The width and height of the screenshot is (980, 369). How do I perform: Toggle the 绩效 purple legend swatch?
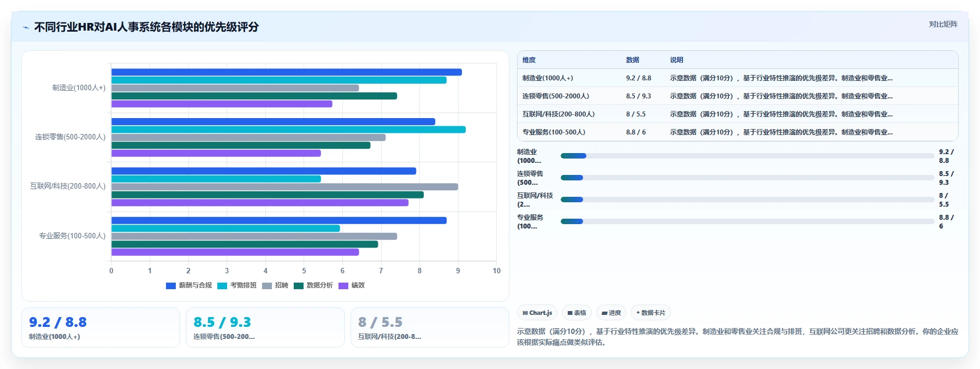pos(343,286)
